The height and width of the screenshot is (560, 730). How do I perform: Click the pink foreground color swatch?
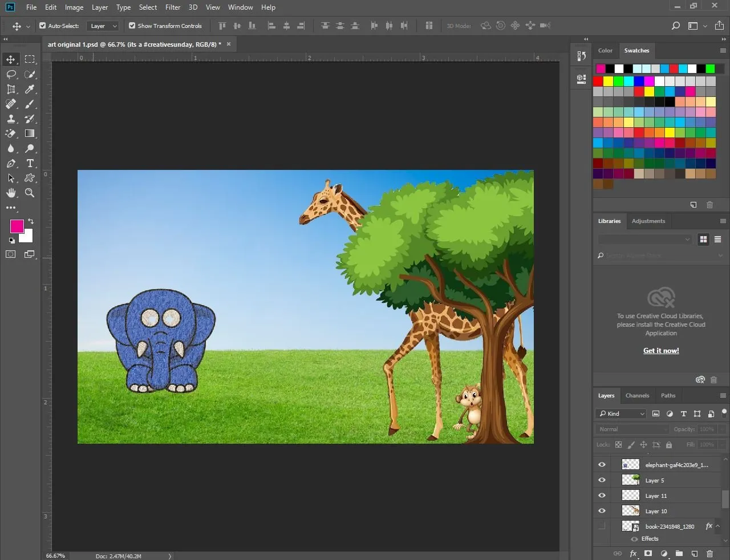click(17, 226)
